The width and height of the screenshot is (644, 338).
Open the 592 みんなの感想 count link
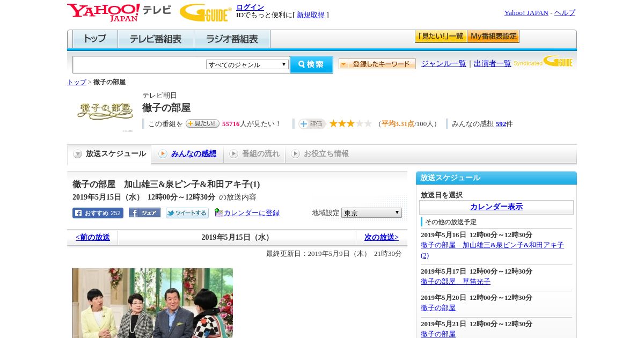pyautogui.click(x=501, y=124)
